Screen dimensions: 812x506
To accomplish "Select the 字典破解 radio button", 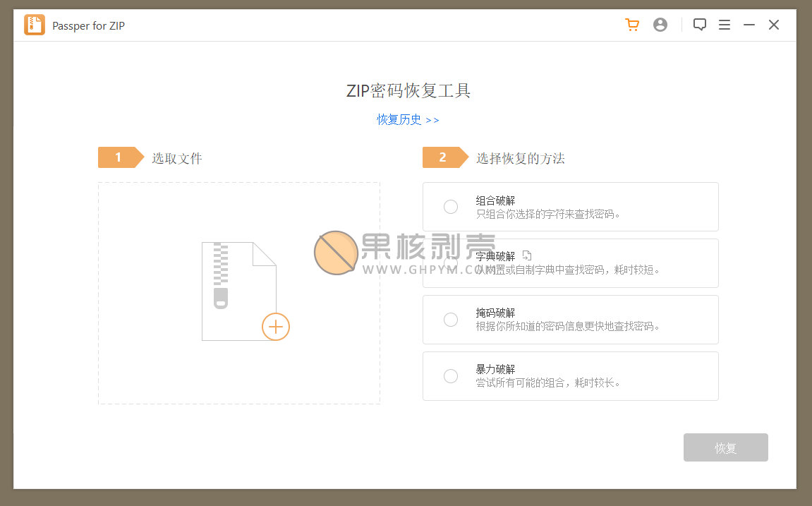I will pyautogui.click(x=451, y=263).
